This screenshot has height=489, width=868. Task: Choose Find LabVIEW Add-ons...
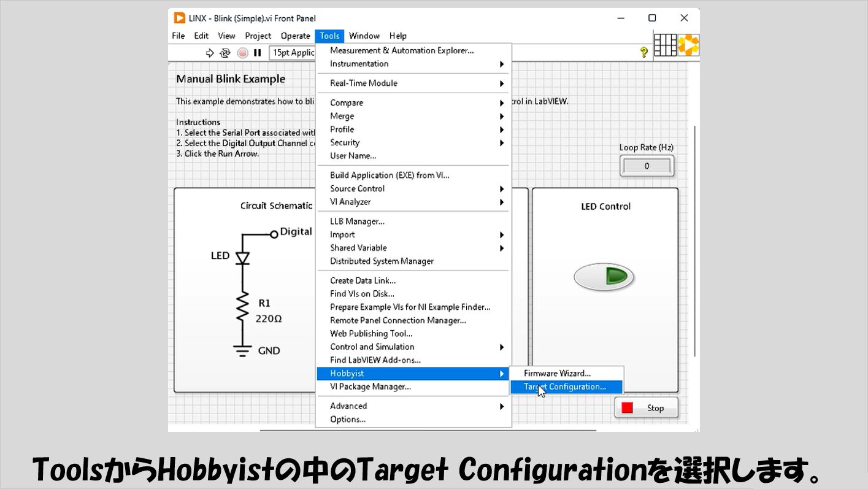click(413, 361)
